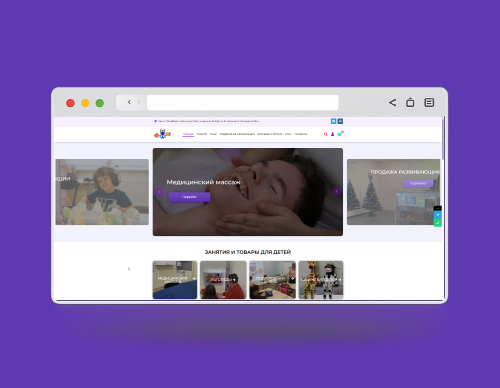Image resolution: width=500 pixels, height=388 pixels.
Task: Open the pink search icon in header
Action: 326,134
